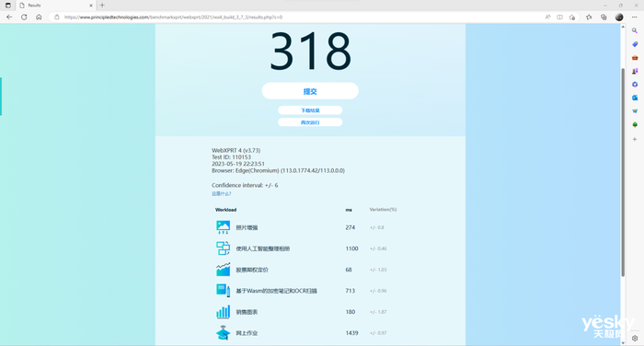Select the Variation(%) column header

coord(383,210)
